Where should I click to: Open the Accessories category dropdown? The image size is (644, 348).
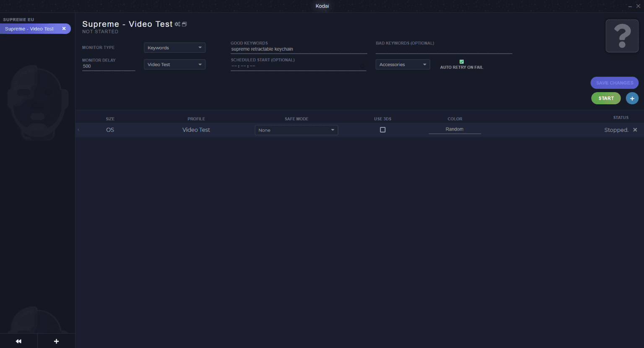click(402, 64)
